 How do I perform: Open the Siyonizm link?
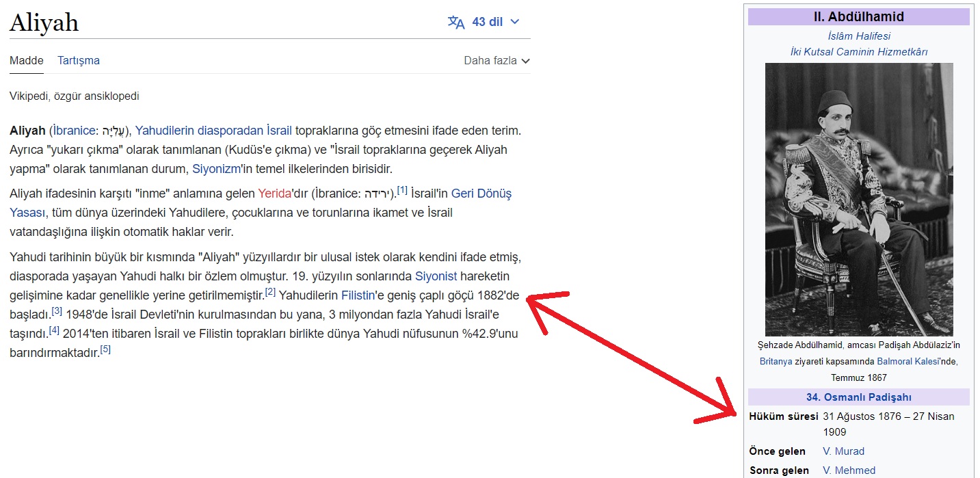pyautogui.click(x=215, y=168)
